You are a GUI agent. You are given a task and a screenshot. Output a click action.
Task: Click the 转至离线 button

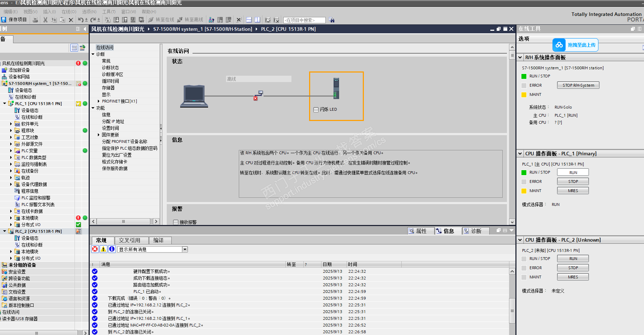(x=190, y=20)
